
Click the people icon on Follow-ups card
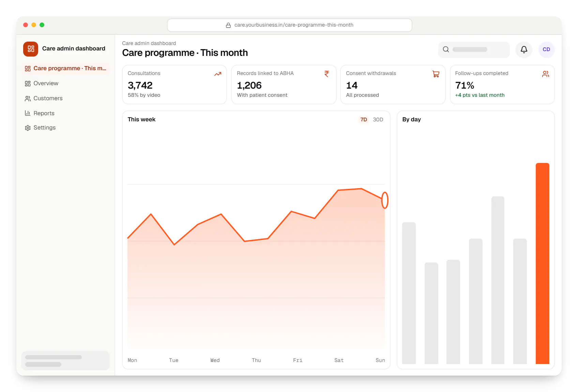(546, 74)
